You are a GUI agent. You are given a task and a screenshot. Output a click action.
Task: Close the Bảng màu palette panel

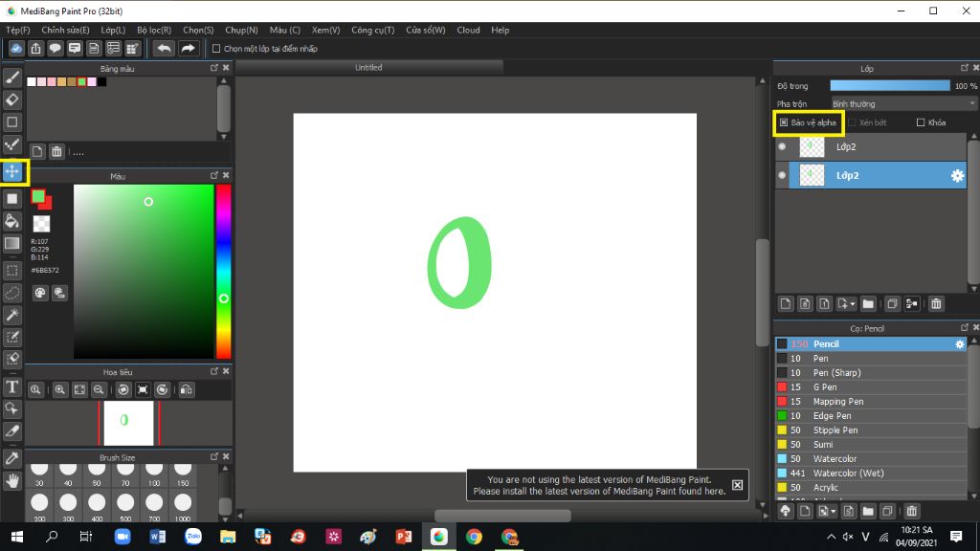click(226, 68)
